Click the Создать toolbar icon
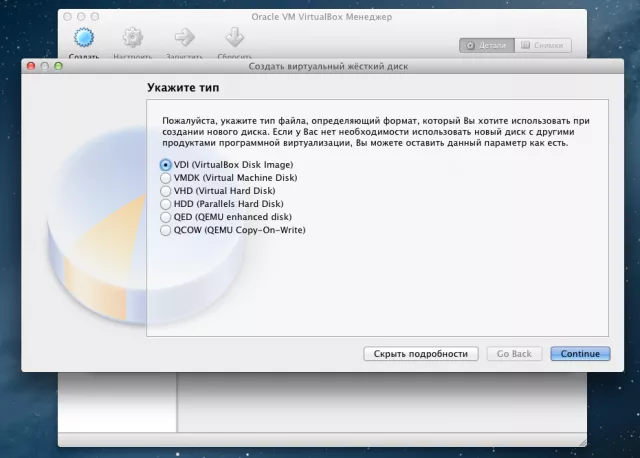The height and width of the screenshot is (458, 640). tap(84, 38)
